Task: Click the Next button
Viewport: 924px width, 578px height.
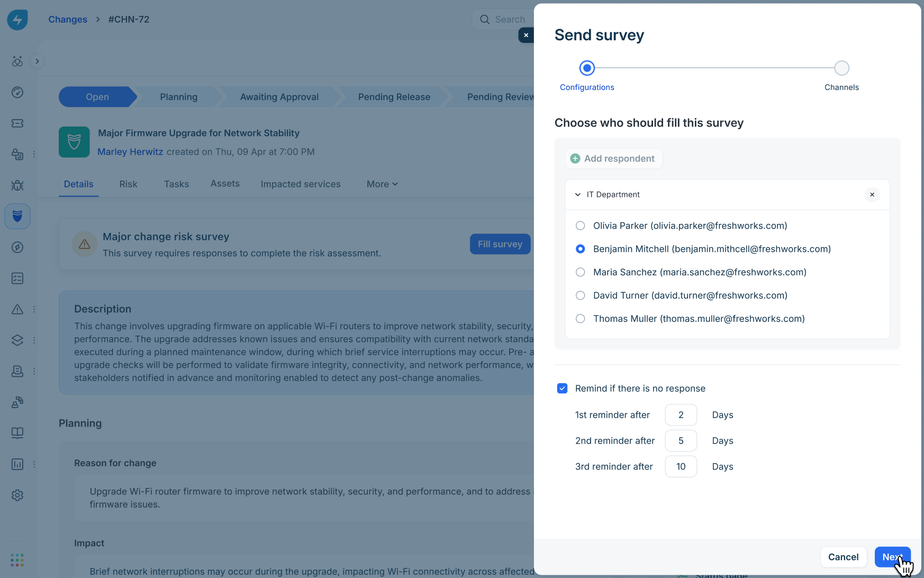Action: point(892,557)
